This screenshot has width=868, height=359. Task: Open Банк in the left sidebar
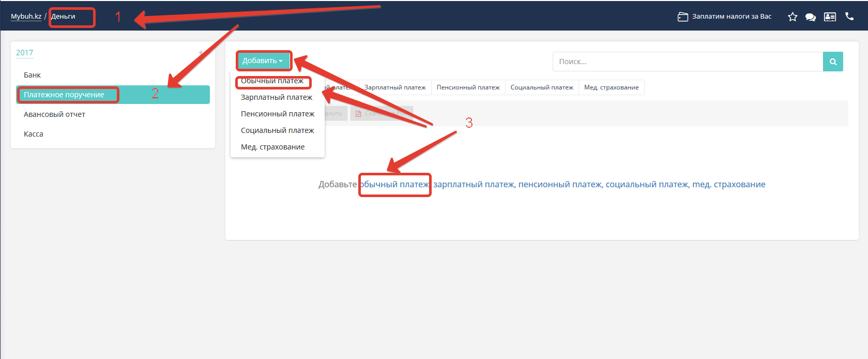pos(32,75)
